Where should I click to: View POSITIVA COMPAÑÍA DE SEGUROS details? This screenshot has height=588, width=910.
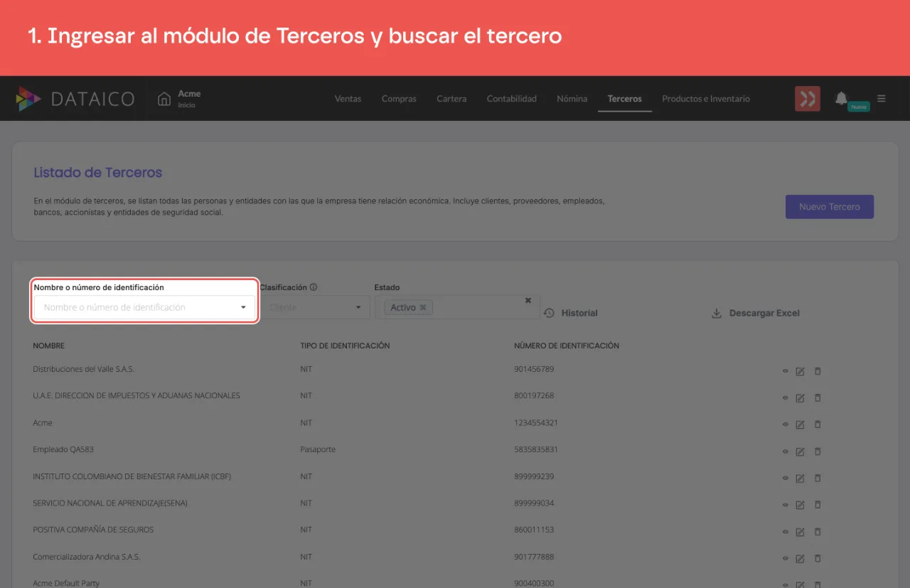point(786,532)
